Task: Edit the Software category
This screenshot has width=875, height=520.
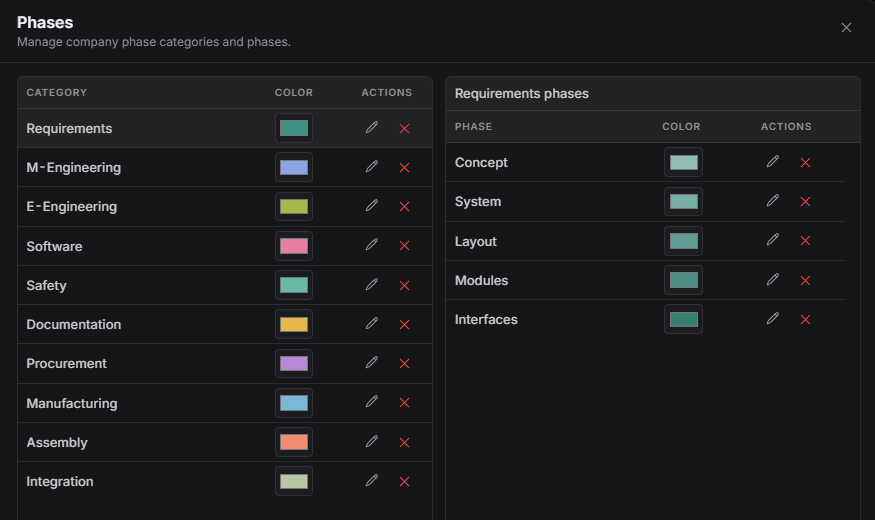Action: click(372, 245)
